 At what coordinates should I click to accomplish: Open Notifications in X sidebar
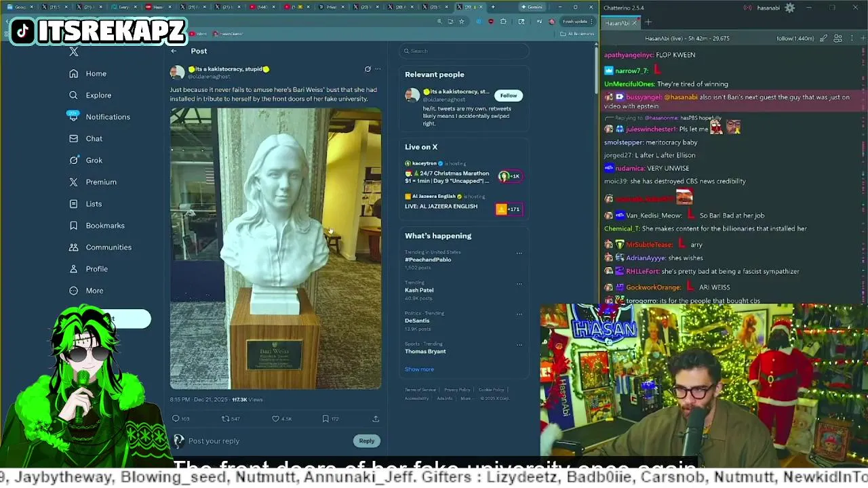click(100, 117)
